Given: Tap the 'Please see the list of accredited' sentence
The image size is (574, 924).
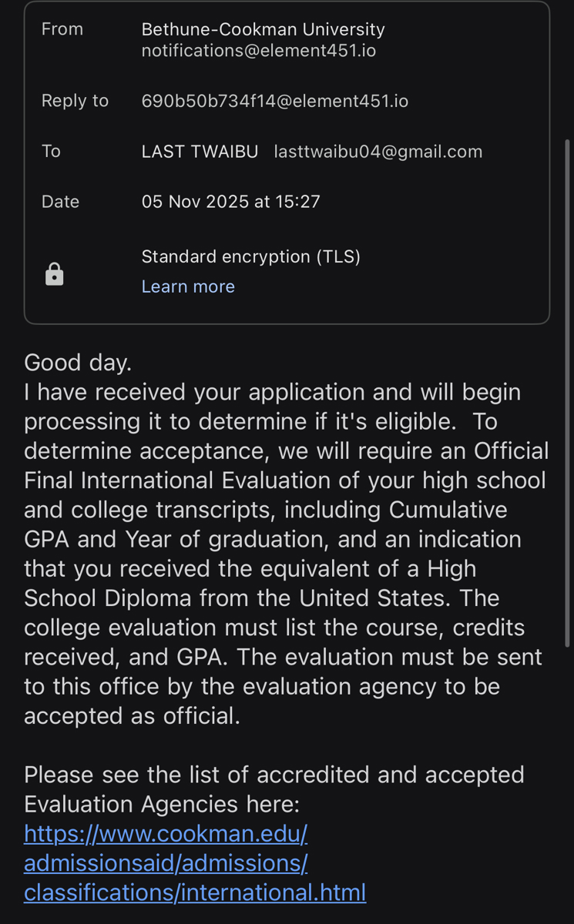Looking at the screenshot, I should point(274,775).
